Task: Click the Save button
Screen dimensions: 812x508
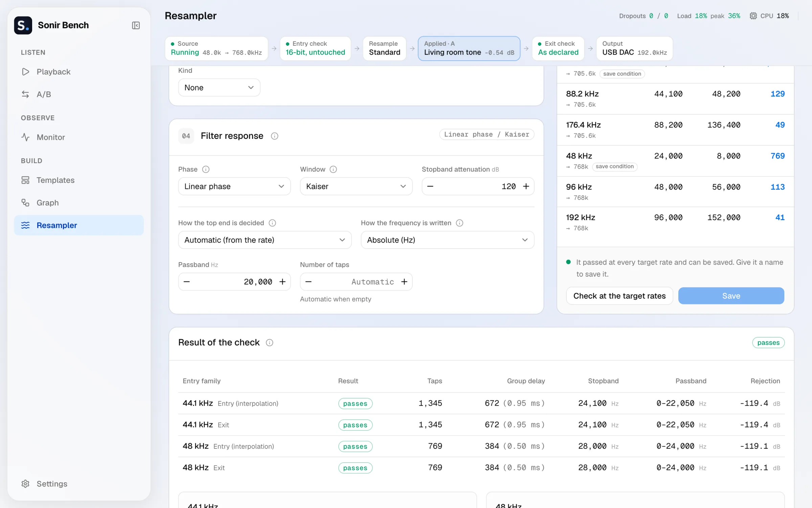Action: click(x=731, y=296)
